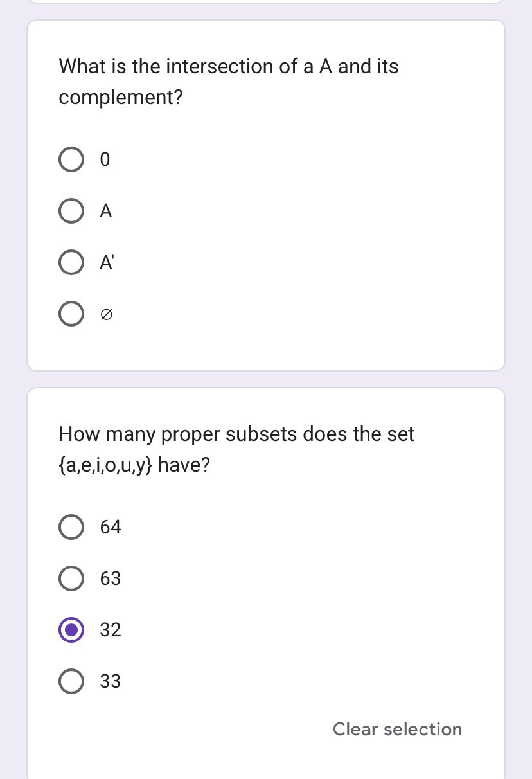Select "A'" as the answer
This screenshot has height=779, width=532.
(71, 262)
